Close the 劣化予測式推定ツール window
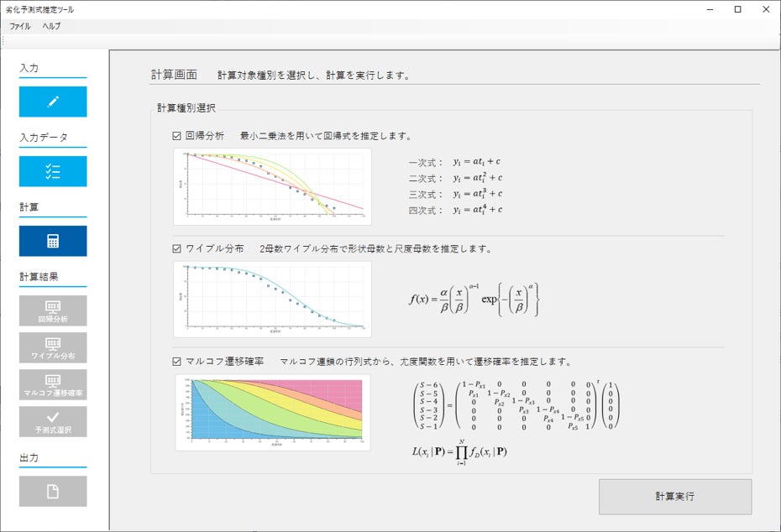Image resolution: width=781 pixels, height=532 pixels. click(766, 9)
